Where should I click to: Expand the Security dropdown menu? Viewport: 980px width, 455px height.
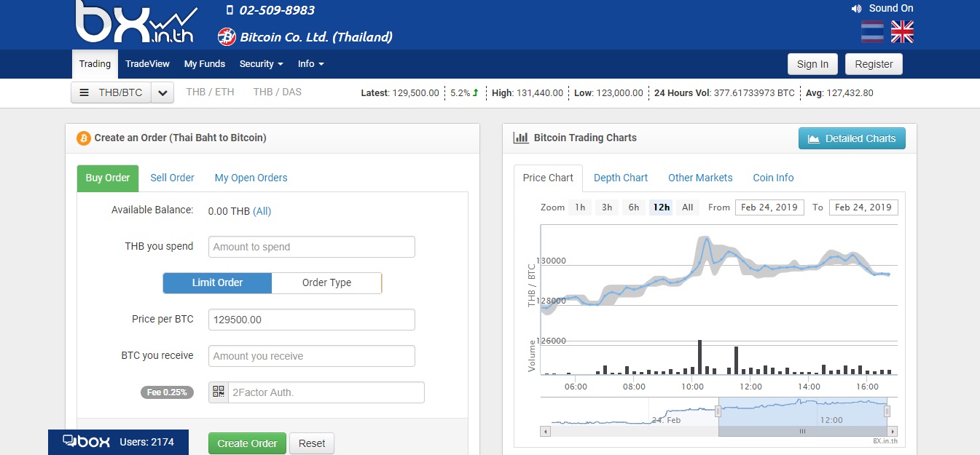(x=262, y=64)
